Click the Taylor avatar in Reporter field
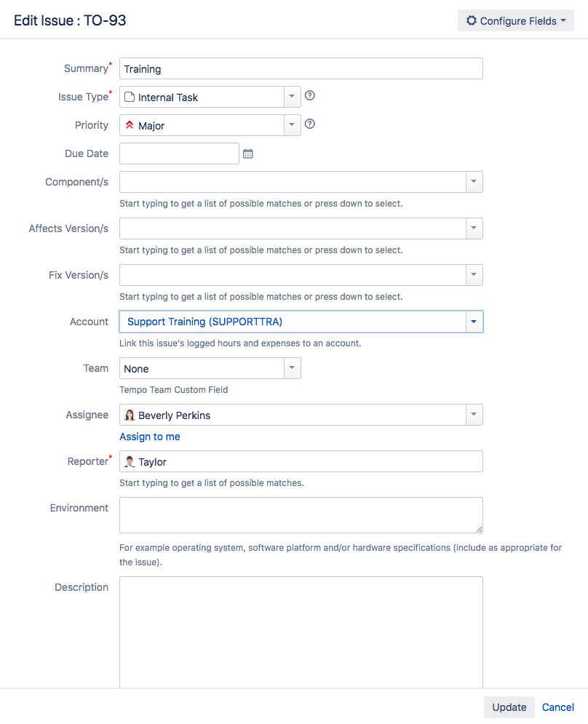This screenshot has height=724, width=588. [x=130, y=461]
